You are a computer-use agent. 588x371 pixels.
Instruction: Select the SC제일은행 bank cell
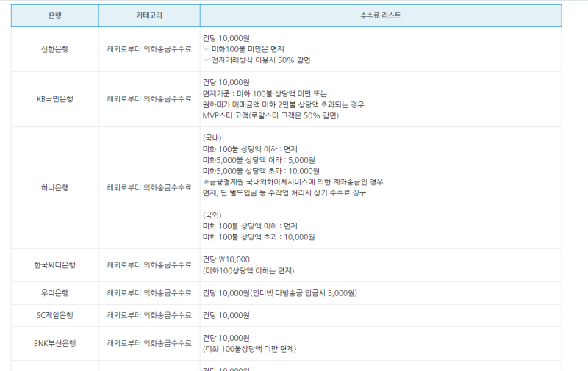point(54,315)
